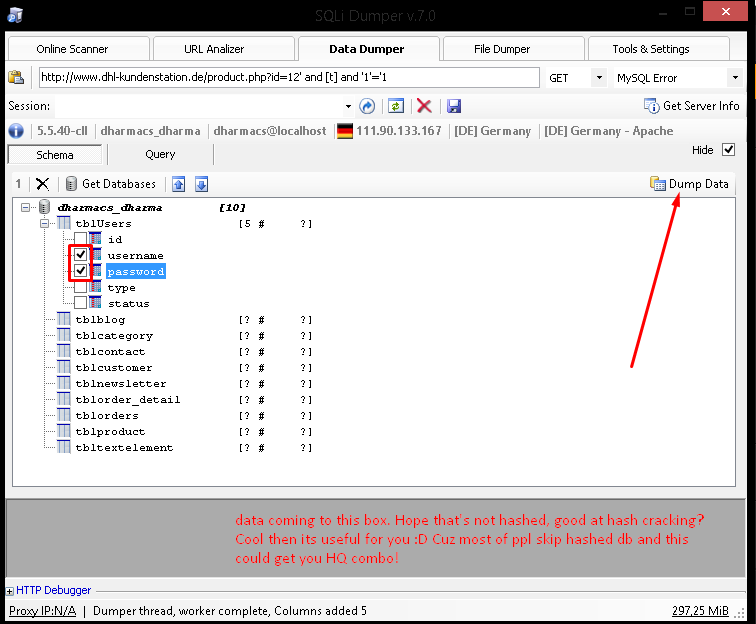Check the id column checkbox
Screen dimensions: 756x624
point(81,238)
